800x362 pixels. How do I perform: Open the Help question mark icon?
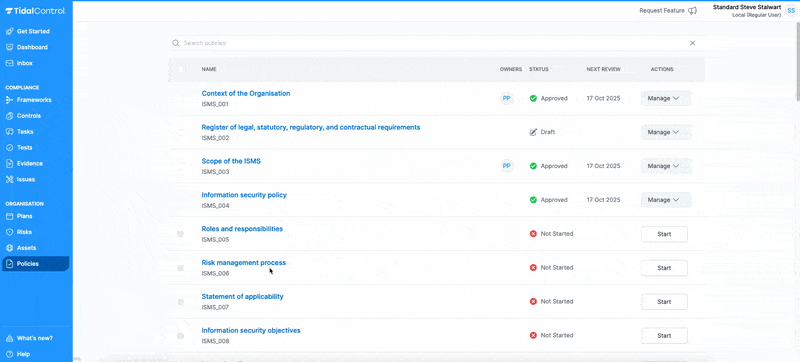tap(9, 354)
